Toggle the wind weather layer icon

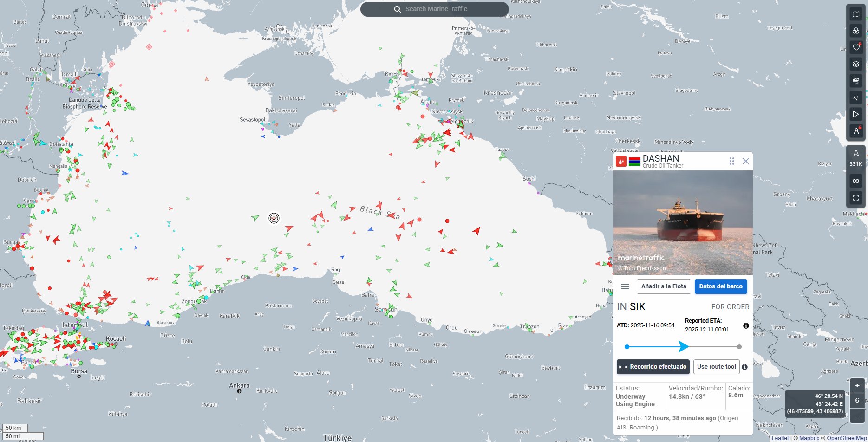pos(856,81)
